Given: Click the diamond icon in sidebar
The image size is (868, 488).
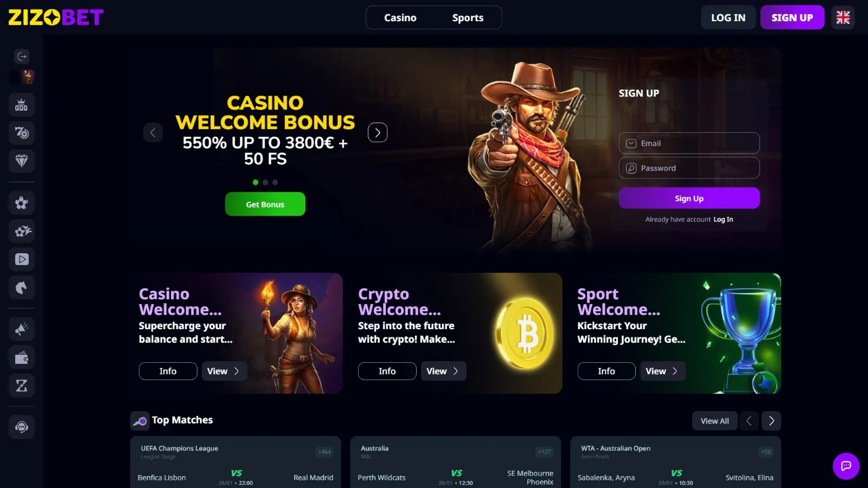Looking at the screenshot, I should pos(22,160).
